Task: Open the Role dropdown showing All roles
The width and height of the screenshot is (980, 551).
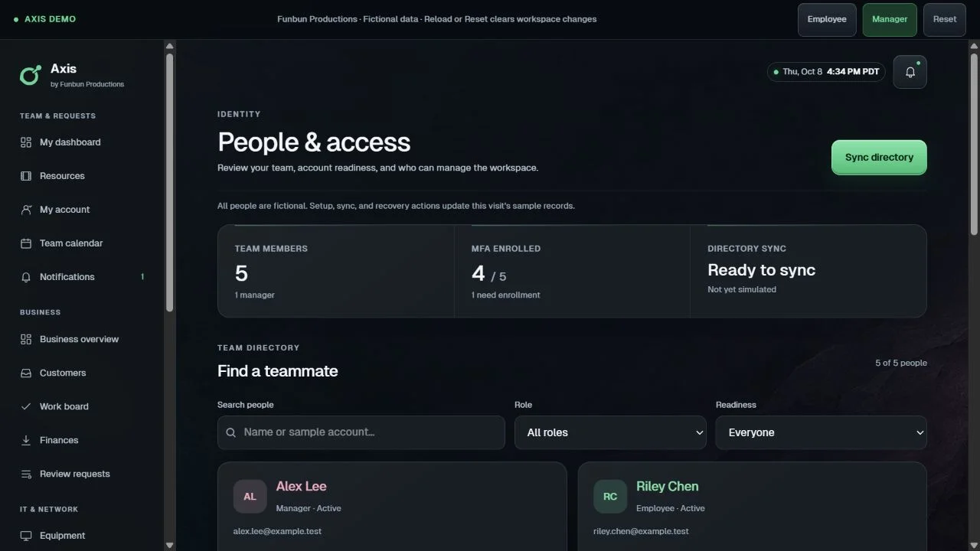Action: (x=610, y=432)
